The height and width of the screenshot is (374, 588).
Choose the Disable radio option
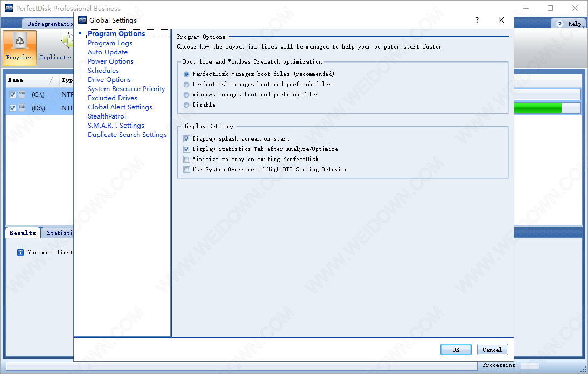click(x=186, y=105)
